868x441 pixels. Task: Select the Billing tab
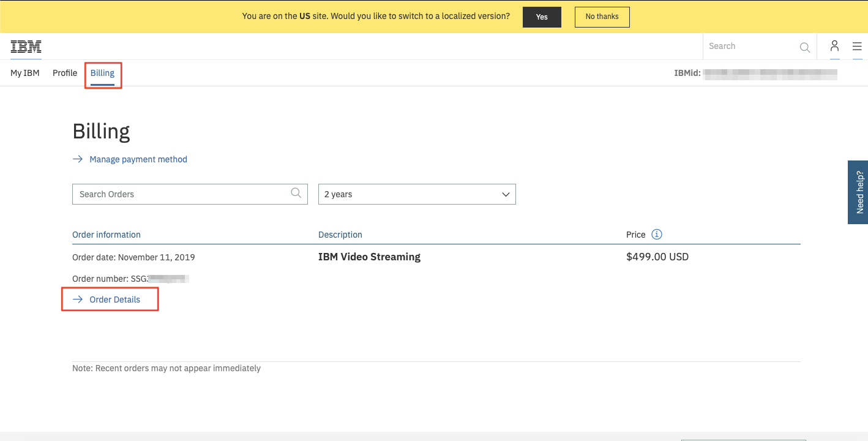[x=102, y=73]
